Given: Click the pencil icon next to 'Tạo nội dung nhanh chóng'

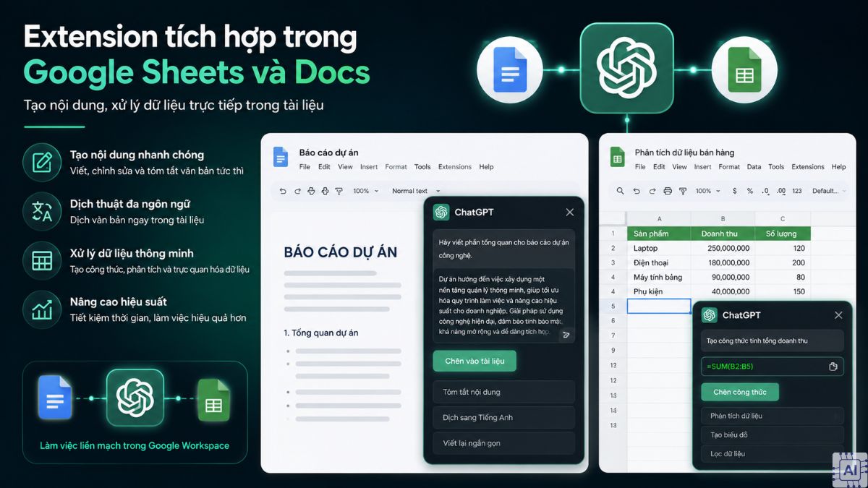Looking at the screenshot, I should [42, 162].
